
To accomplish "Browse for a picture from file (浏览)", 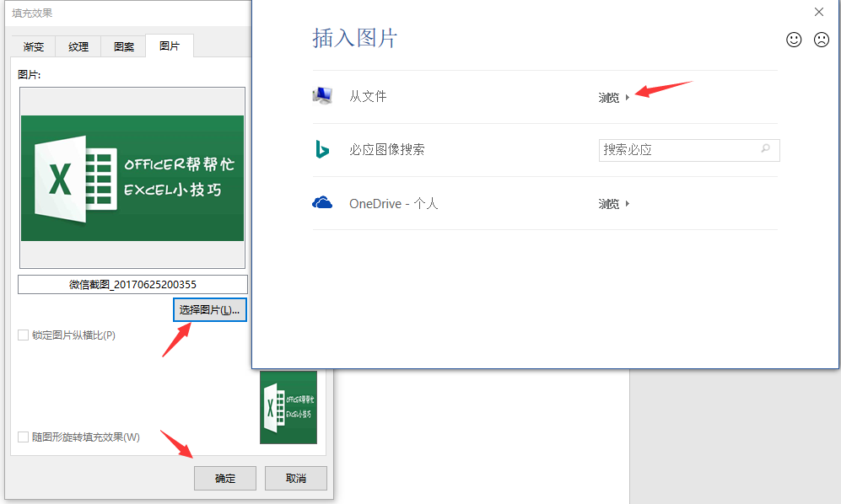I will (x=613, y=98).
